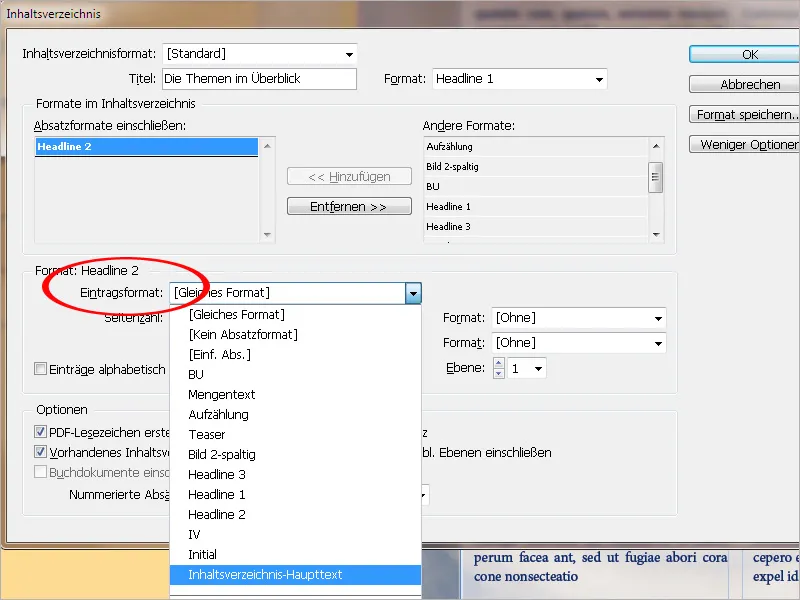Open the title Format dropdown showing Headline 1
The height and width of the screenshot is (600, 800).
tap(519, 79)
